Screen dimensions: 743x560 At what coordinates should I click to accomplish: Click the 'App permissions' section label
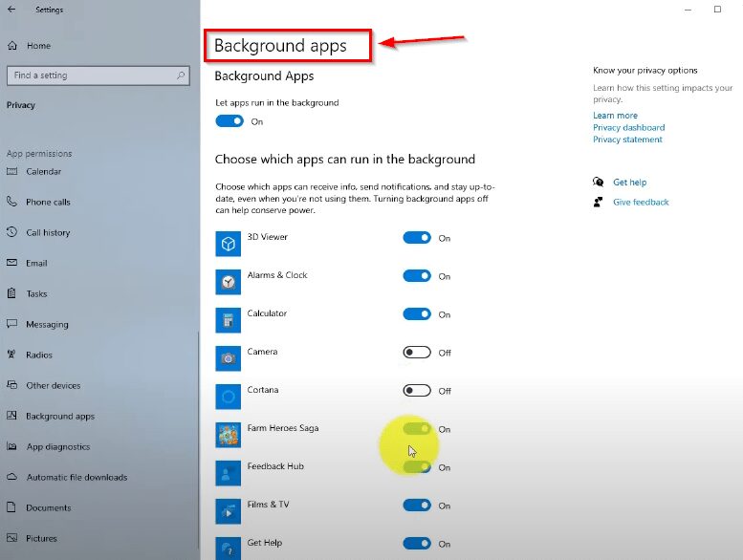coord(39,153)
